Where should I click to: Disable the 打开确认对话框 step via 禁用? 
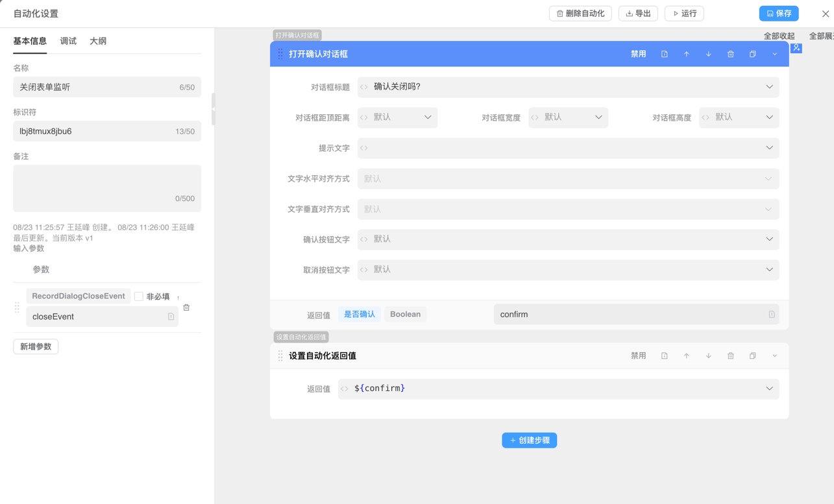[639, 54]
